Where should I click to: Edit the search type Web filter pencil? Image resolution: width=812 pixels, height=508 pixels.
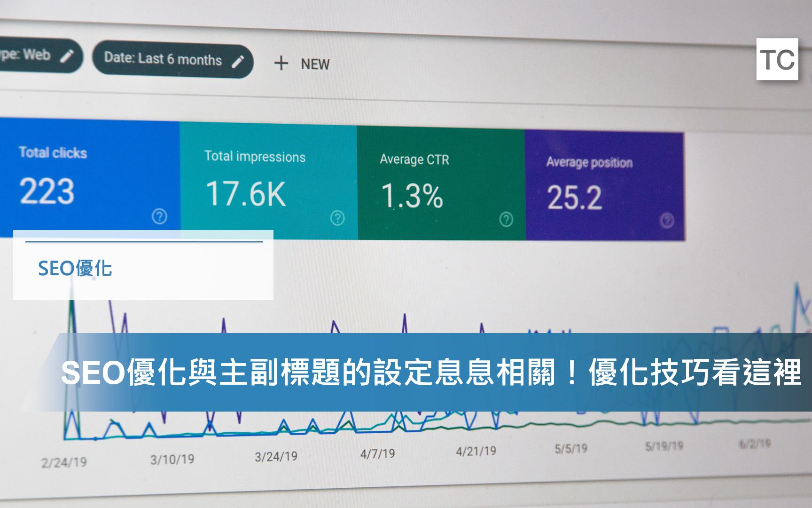click(68, 56)
